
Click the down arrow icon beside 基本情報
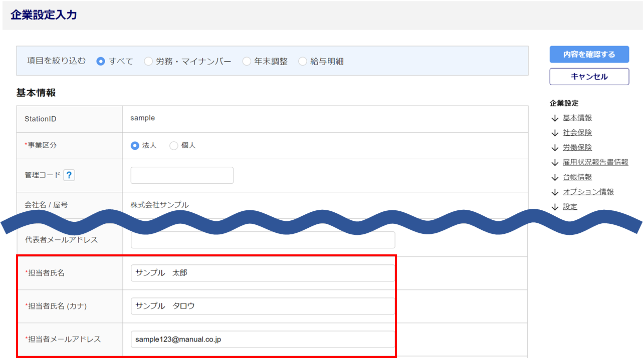(x=554, y=118)
